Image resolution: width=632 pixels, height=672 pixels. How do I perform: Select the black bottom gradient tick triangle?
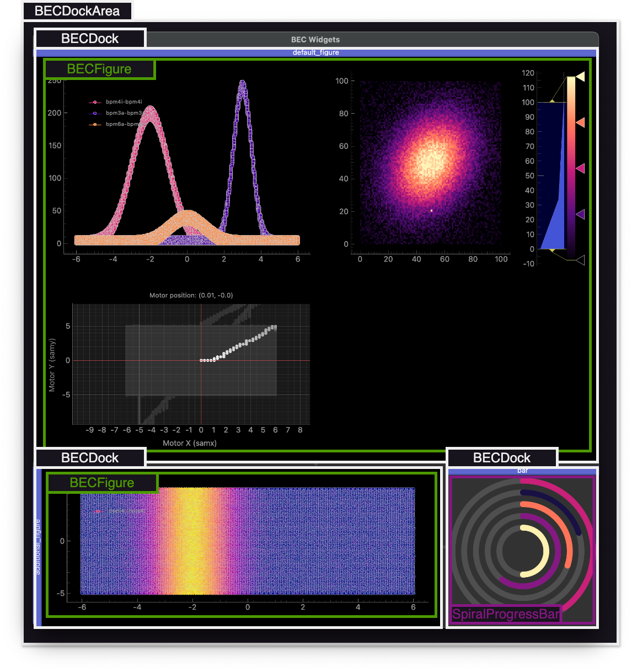[580, 260]
